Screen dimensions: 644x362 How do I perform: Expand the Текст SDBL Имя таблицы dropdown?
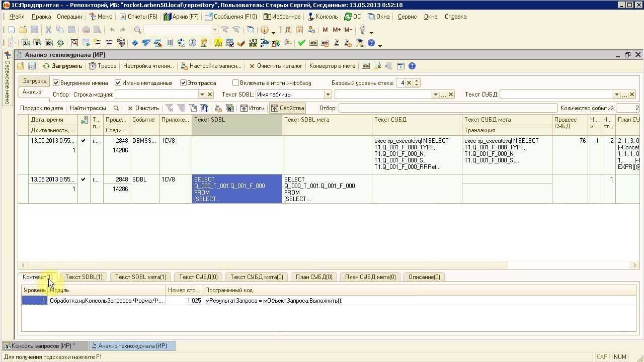(x=328, y=95)
